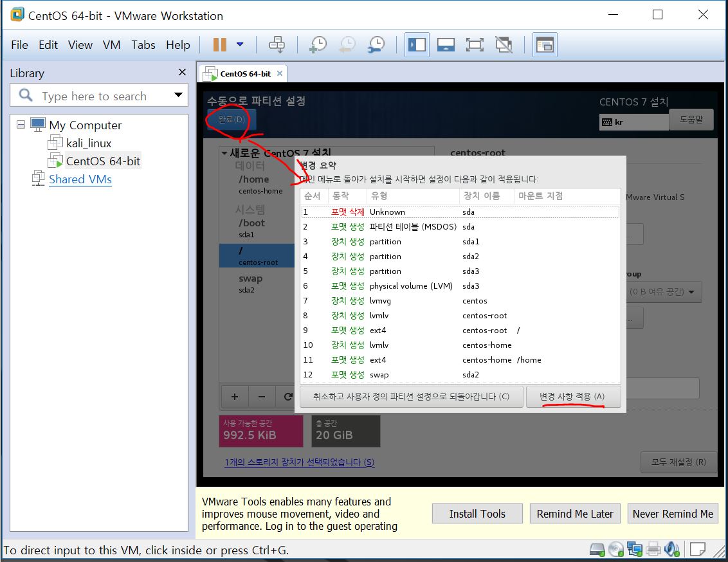Viewport: 728px width, 562px height.
Task: Show thumbnail bar view
Action: pos(446,45)
